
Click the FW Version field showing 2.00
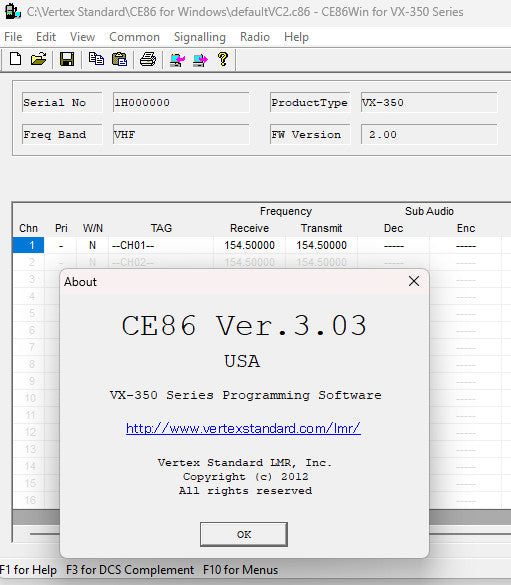(x=429, y=135)
